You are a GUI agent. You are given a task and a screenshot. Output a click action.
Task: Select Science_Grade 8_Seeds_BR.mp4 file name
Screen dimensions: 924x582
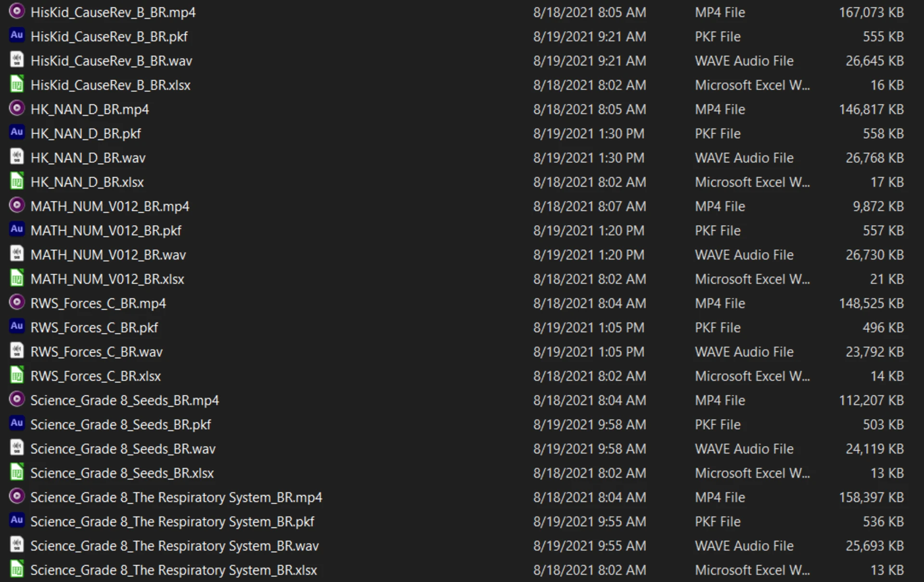coord(125,401)
